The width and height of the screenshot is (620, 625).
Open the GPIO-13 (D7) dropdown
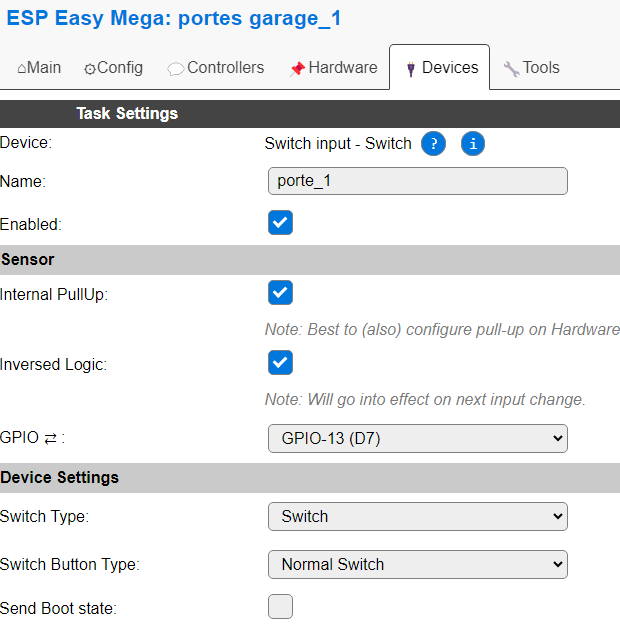[x=418, y=438]
